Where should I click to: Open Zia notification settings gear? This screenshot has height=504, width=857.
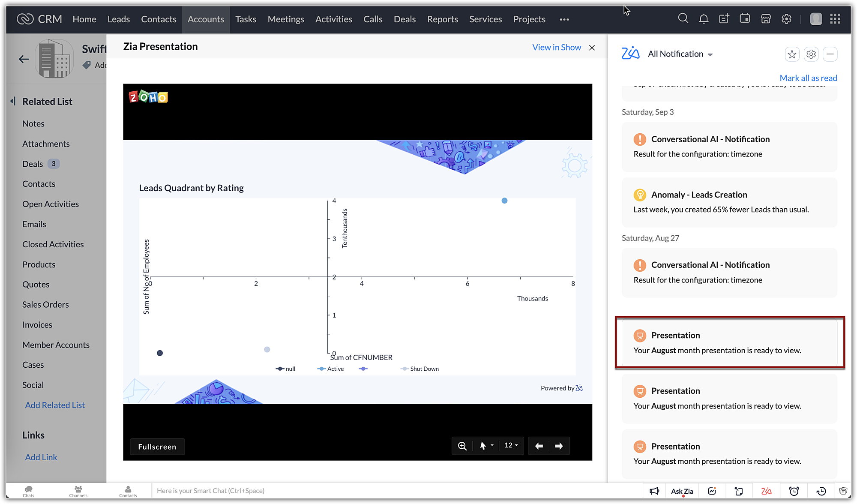point(811,54)
